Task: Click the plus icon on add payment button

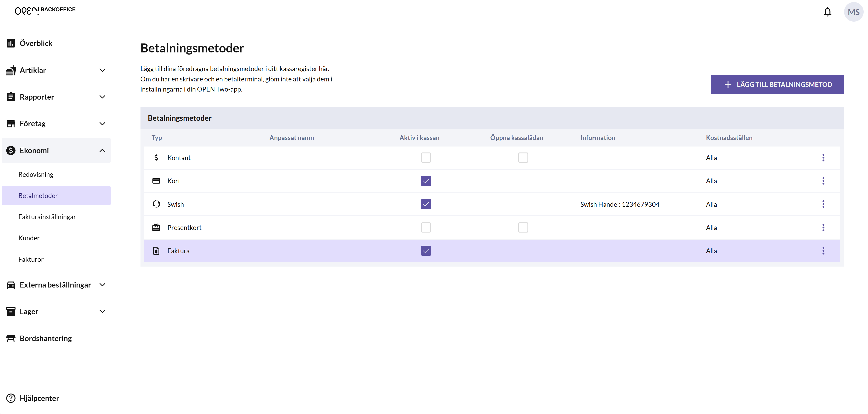Action: [728, 84]
